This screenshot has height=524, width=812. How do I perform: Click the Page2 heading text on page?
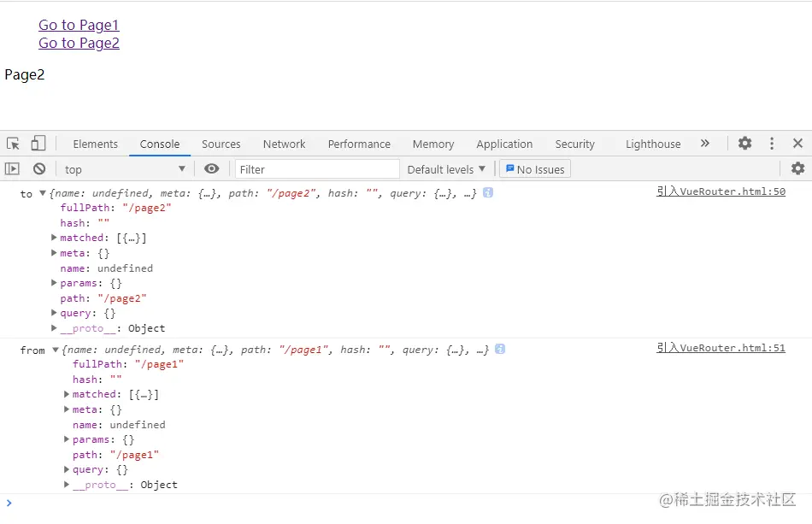[x=24, y=74]
